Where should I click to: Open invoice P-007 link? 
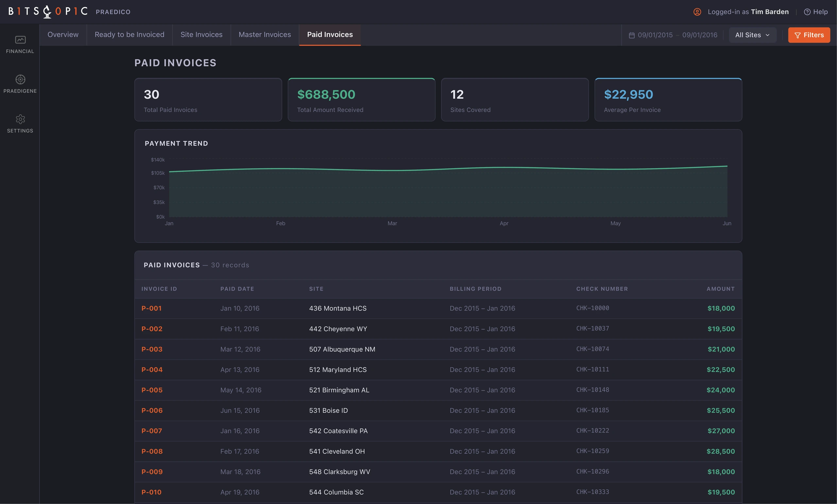[x=151, y=431]
